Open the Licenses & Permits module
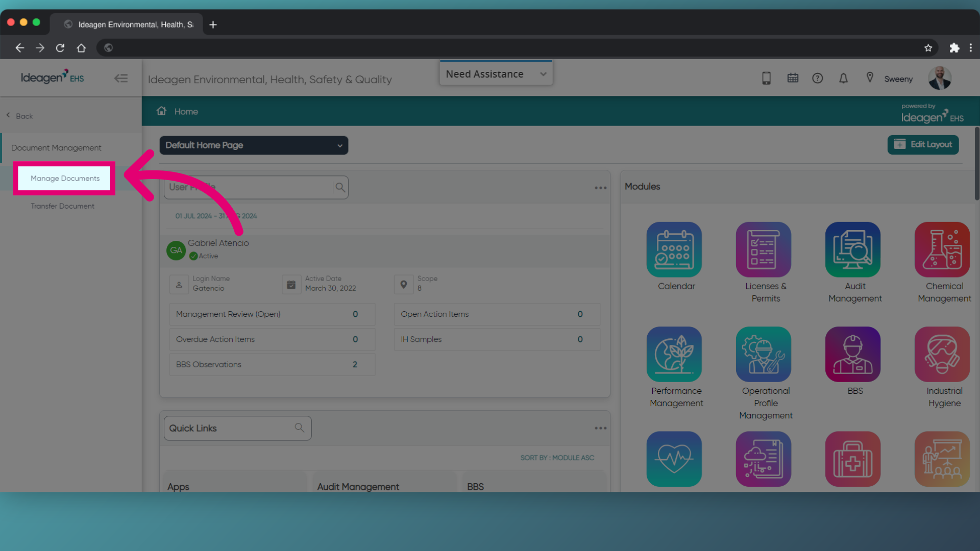980x551 pixels. (x=763, y=249)
